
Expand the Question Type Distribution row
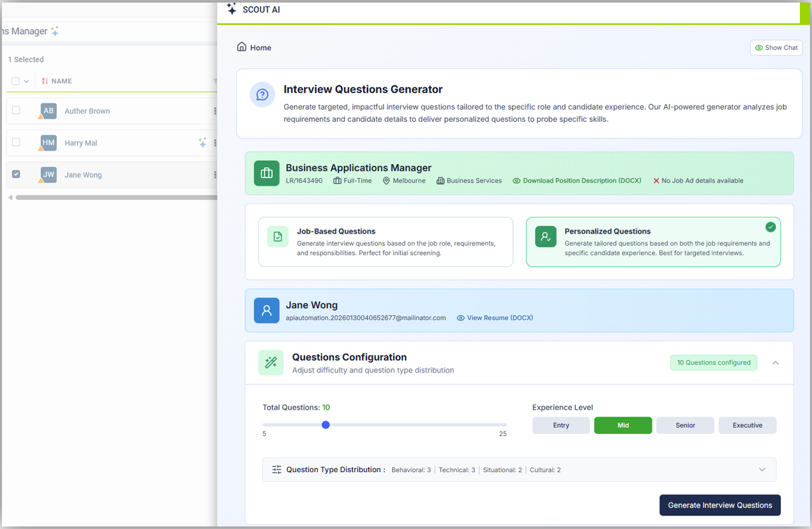click(x=762, y=470)
